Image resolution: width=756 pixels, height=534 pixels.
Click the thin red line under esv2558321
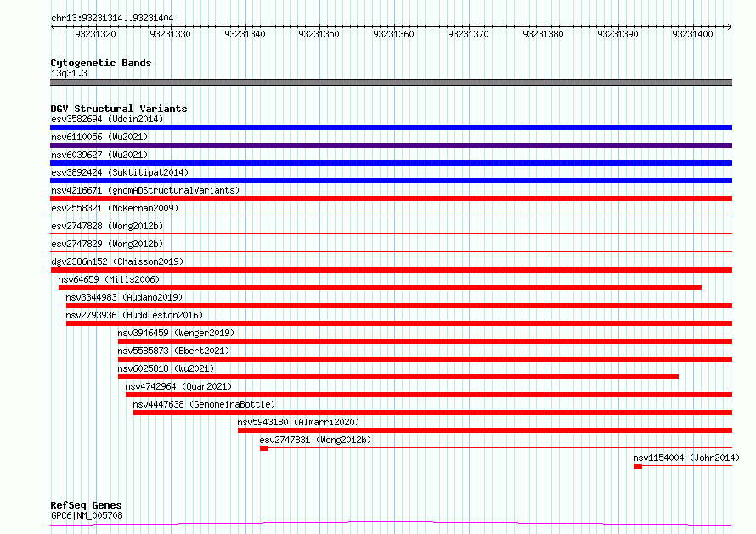pos(391,216)
